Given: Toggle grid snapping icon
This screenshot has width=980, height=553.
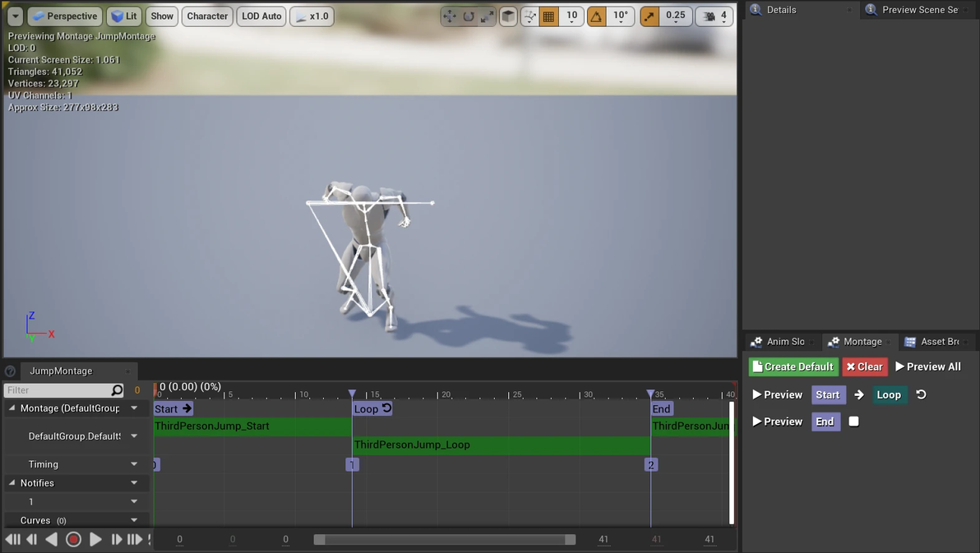Looking at the screenshot, I should (548, 16).
